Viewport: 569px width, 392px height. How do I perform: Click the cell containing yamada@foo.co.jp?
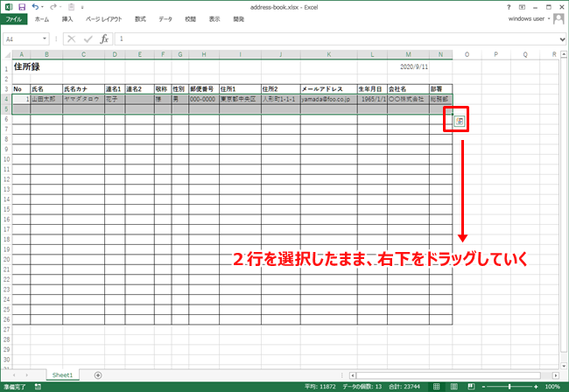coord(329,99)
